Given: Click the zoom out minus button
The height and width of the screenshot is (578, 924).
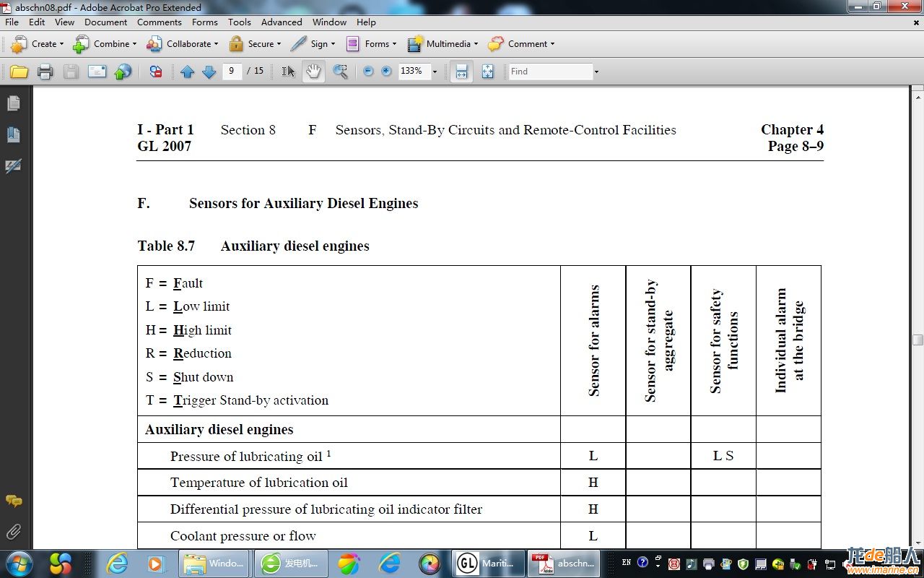Looking at the screenshot, I should point(368,72).
